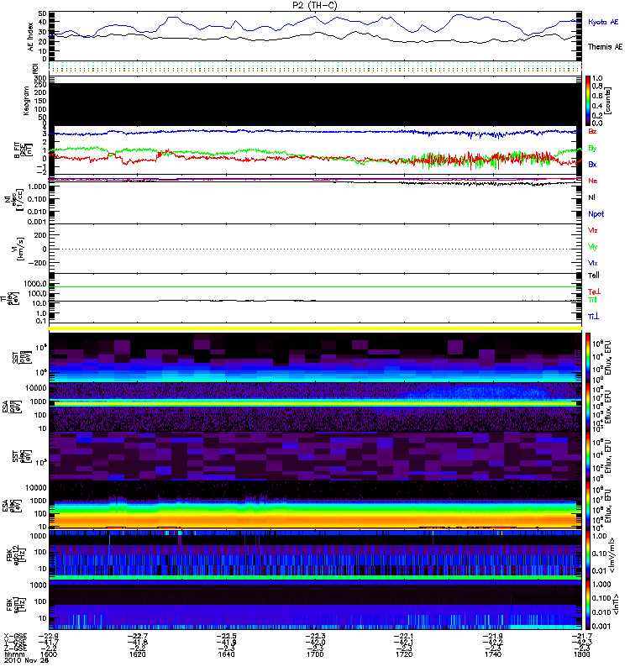This screenshot has width=630, height=672.
Task: Select the blue "Kyoto AE" legend label
Action: (x=603, y=22)
